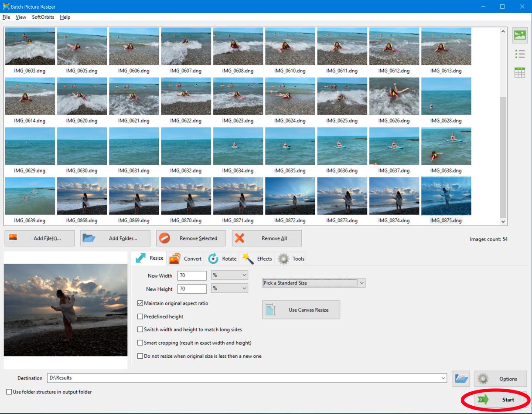Uncheck Maintain original aspect ratio
Screen dimensions: 532x414
(x=140, y=303)
